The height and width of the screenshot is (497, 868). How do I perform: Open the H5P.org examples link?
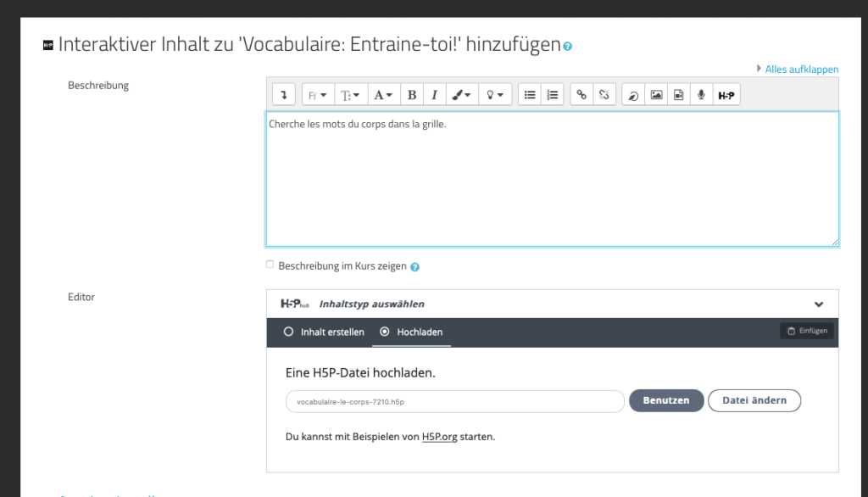pos(440,438)
